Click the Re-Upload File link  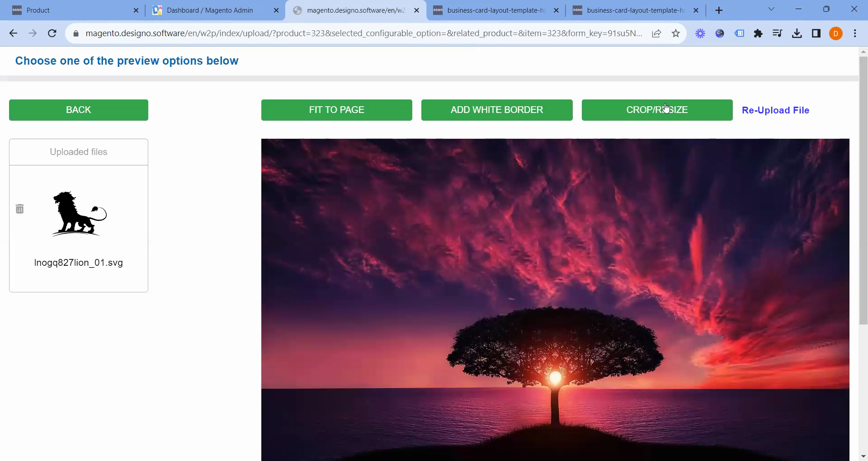[775, 110]
